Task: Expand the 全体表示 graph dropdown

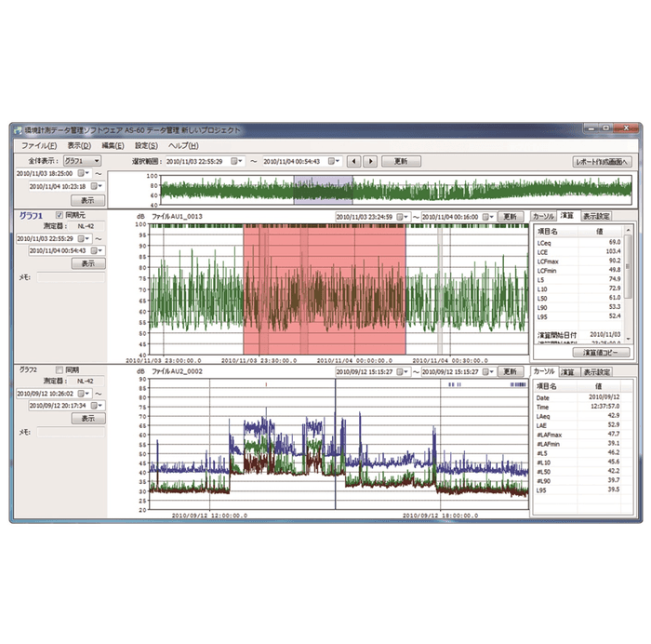Action: tap(82, 161)
